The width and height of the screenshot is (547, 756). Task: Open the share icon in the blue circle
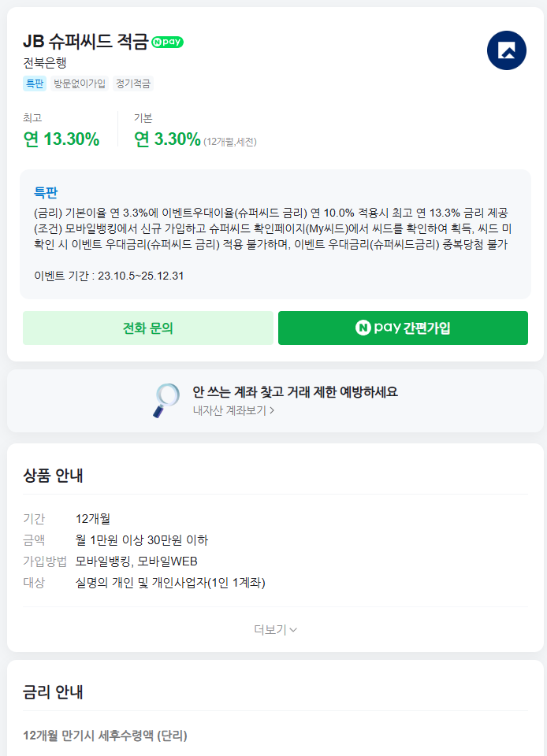pyautogui.click(x=506, y=50)
